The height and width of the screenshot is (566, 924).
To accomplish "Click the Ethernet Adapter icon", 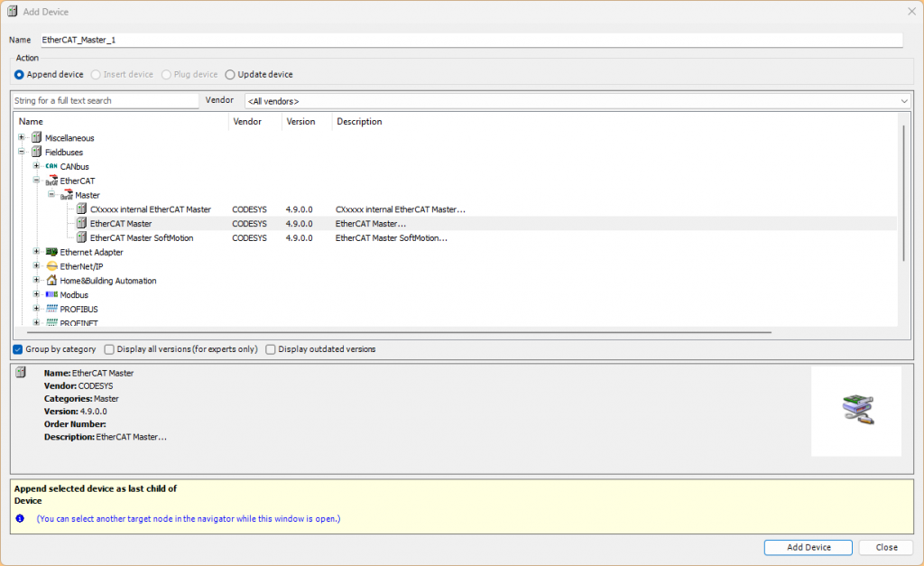I will click(51, 253).
